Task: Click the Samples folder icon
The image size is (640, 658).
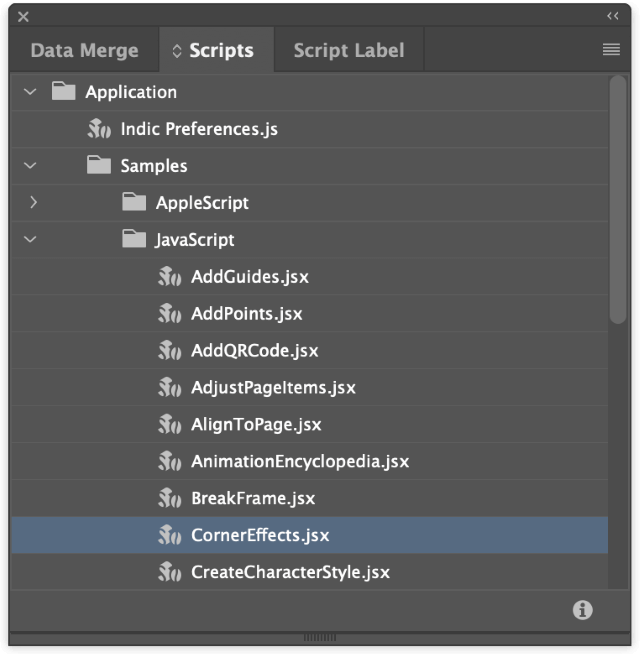Action: pyautogui.click(x=99, y=165)
